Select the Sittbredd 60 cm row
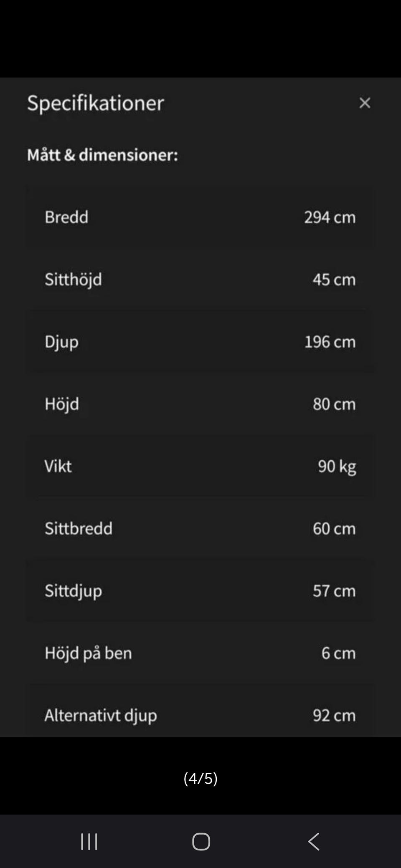Image resolution: width=401 pixels, height=868 pixels. 200,528
